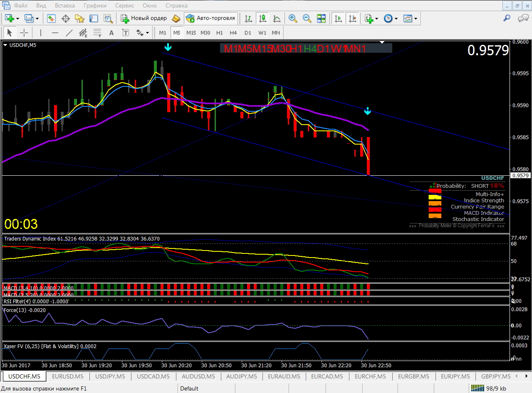Show the Data Window crosshair-circle icon
This screenshot has width=532, height=393.
(65, 18)
